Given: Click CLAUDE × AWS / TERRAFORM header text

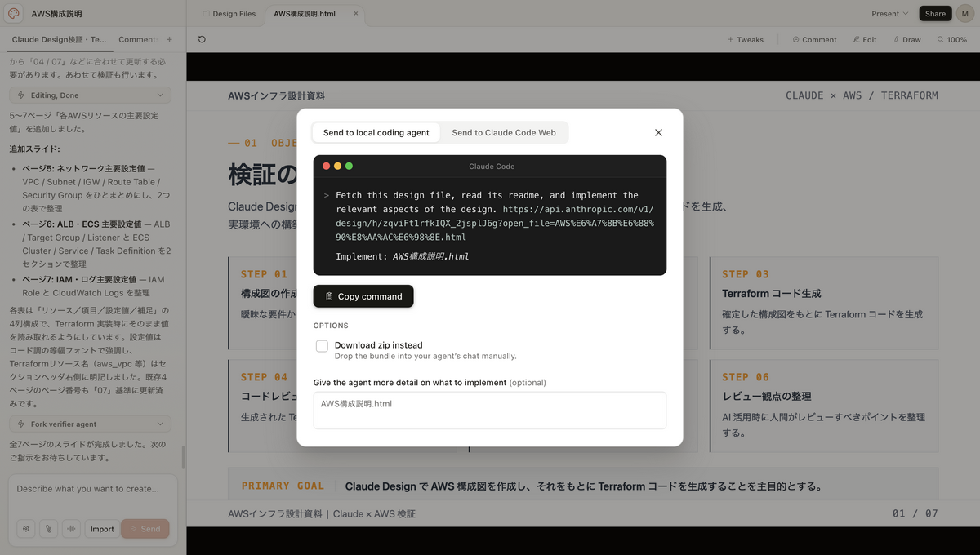Looking at the screenshot, I should (862, 95).
